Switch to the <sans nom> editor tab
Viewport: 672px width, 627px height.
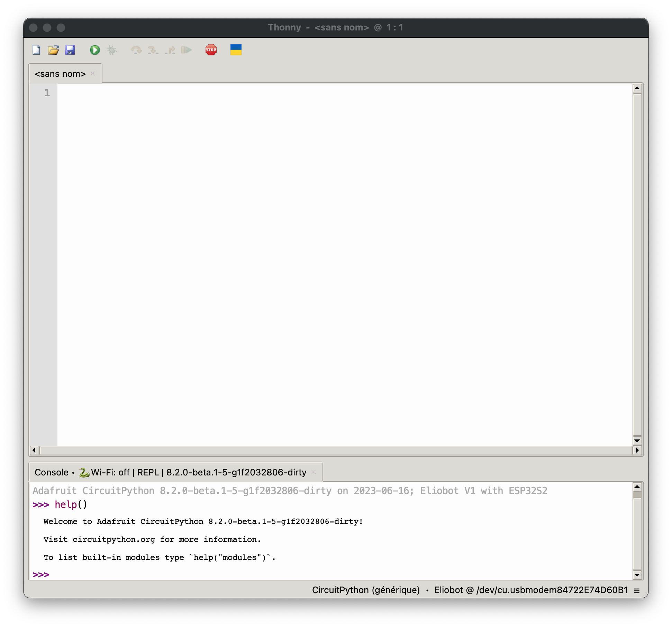pyautogui.click(x=61, y=73)
